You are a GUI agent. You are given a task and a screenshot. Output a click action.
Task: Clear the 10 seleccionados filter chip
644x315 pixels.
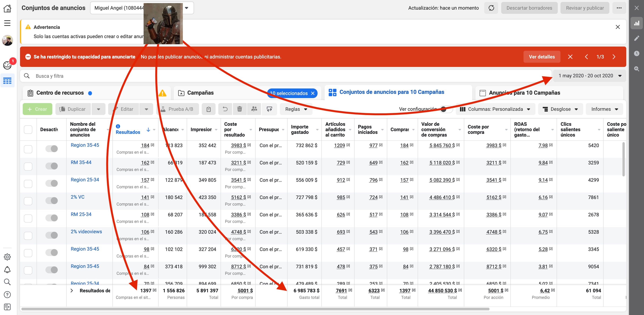[x=313, y=93]
